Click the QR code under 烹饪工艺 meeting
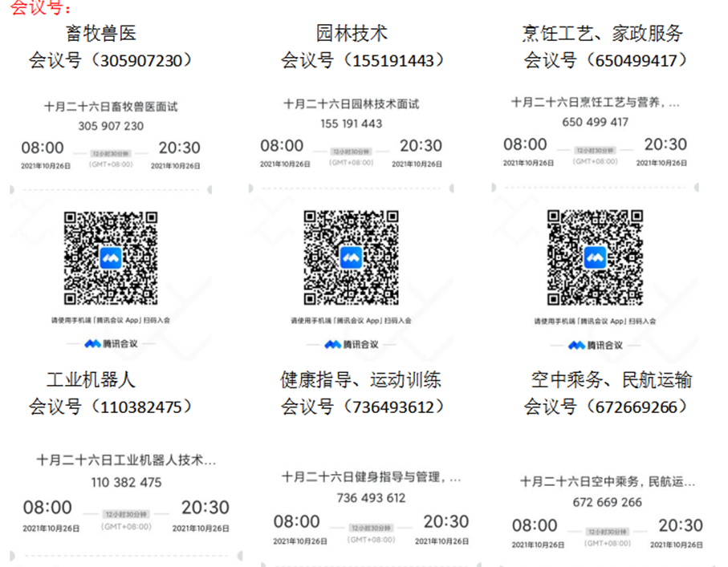Viewport: 728px width, 567px height. (x=595, y=257)
